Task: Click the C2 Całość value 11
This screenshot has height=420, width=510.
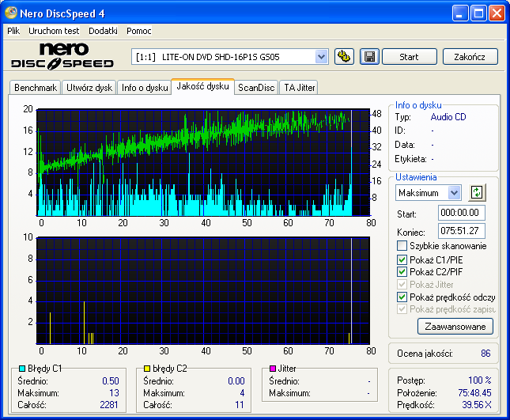Action: click(240, 405)
